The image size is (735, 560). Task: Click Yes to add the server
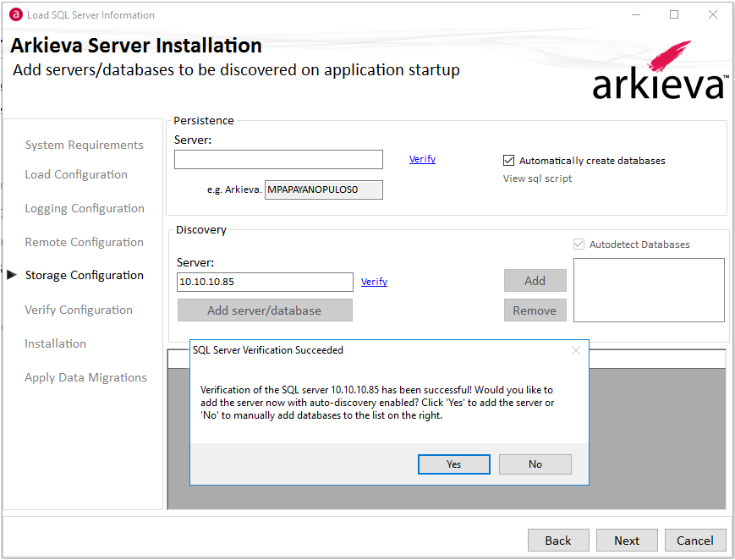(x=453, y=464)
